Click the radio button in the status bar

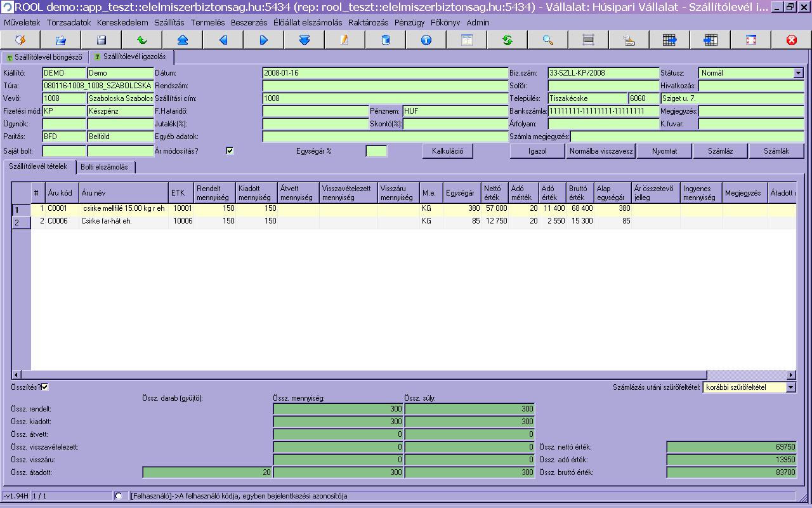click(x=118, y=496)
